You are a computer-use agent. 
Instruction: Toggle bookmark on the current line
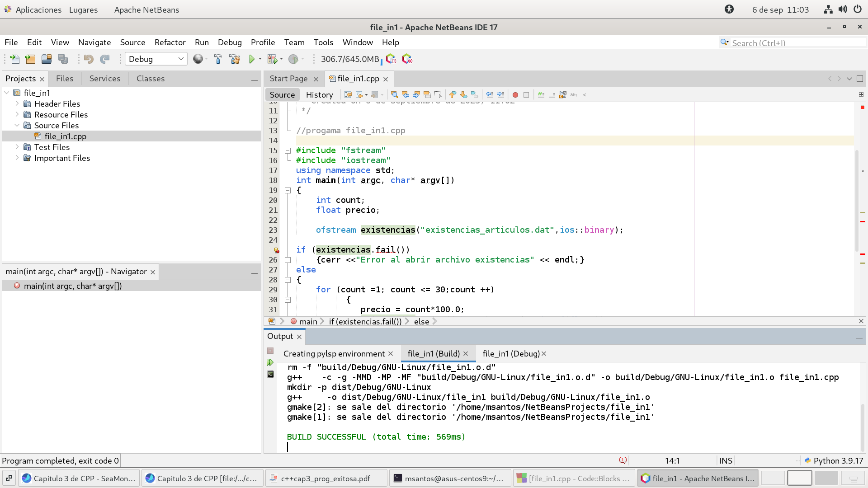click(x=474, y=95)
